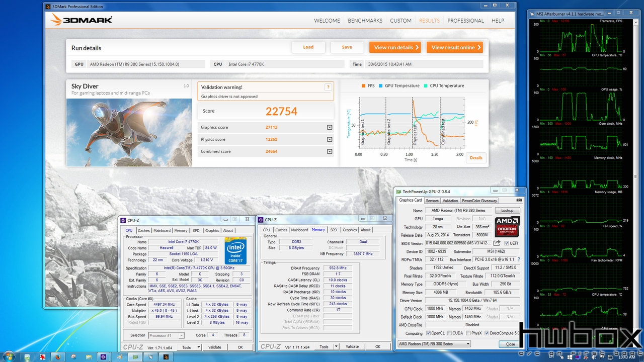Toggle the UEFI checkbox in GPU-Z
This screenshot has height=362, width=644.
pos(506,243)
